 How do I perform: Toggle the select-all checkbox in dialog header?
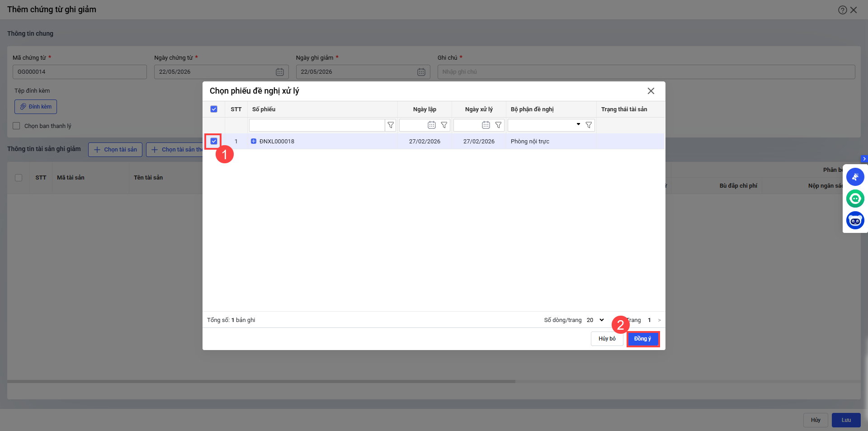click(214, 109)
